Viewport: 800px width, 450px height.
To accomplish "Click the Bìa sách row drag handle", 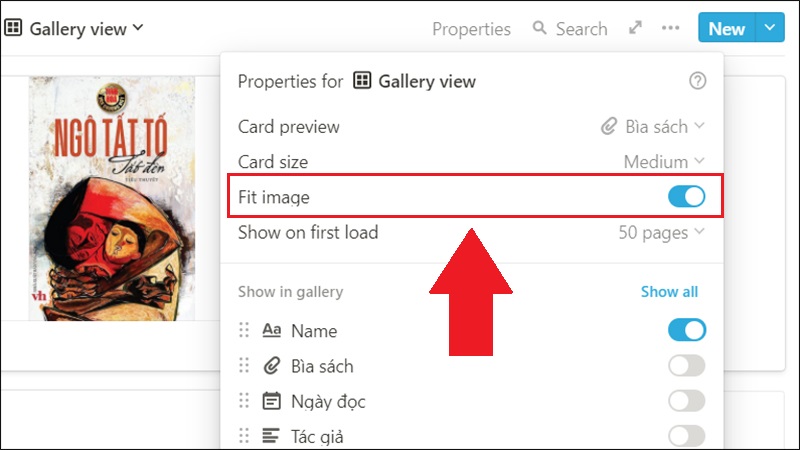I will point(243,366).
